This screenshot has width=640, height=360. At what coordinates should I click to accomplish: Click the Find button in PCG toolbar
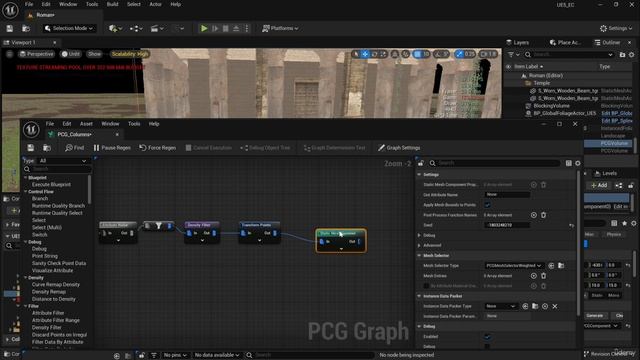point(74,148)
